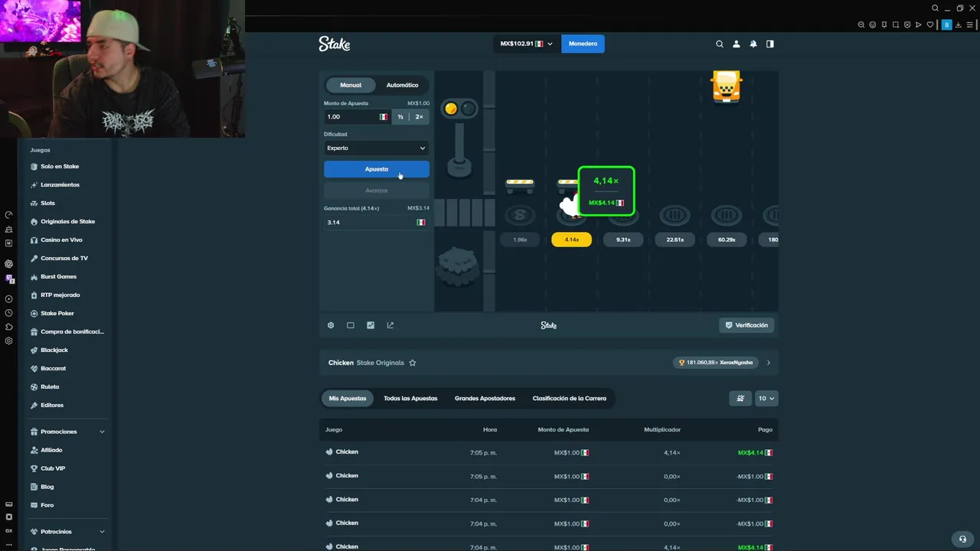Select the Grandes Apostadores tab
980x551 pixels.
click(x=485, y=399)
